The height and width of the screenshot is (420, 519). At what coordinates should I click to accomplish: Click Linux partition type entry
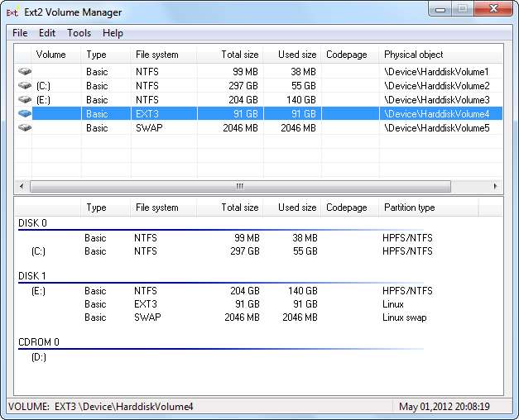coord(393,304)
